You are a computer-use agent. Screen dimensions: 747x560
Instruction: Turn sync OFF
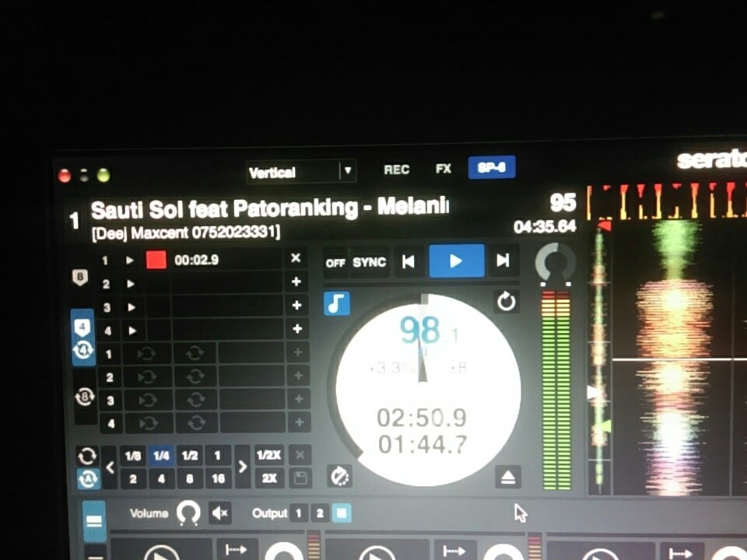[335, 263]
